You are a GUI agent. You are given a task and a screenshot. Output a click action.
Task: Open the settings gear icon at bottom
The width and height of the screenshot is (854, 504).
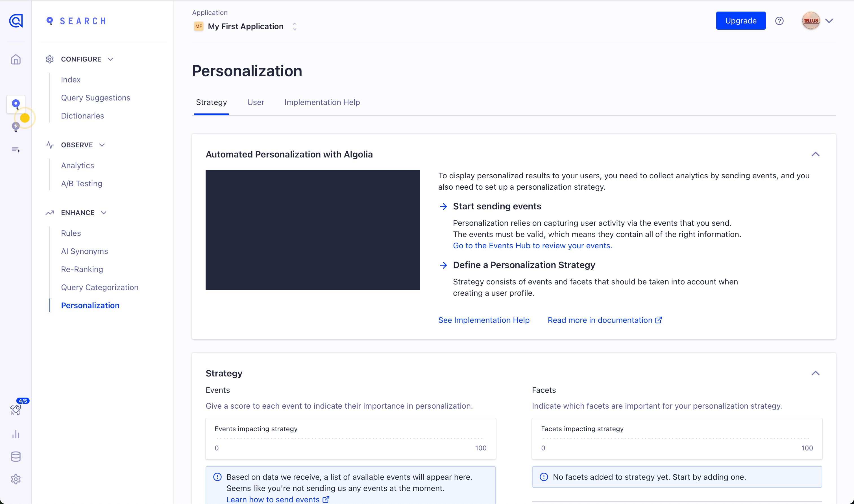coord(16,479)
